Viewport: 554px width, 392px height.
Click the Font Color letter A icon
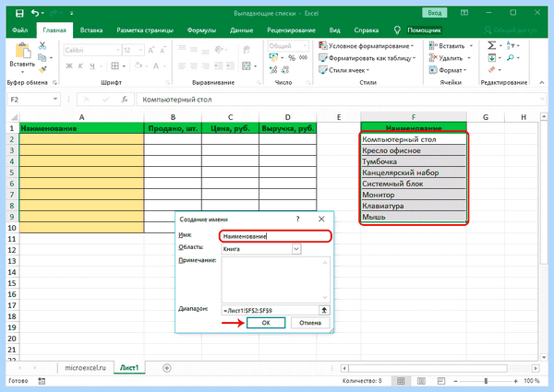(156, 66)
